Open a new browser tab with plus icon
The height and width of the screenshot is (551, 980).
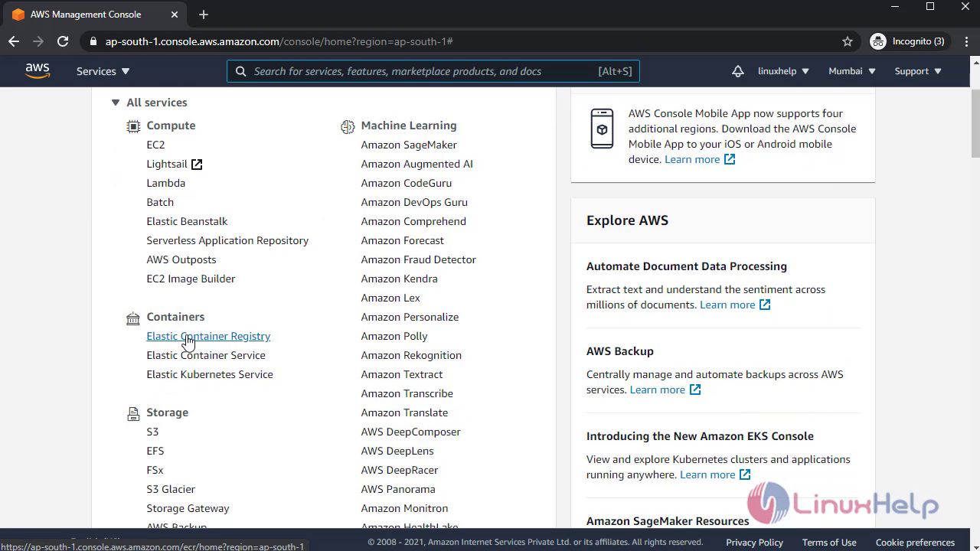point(203,15)
